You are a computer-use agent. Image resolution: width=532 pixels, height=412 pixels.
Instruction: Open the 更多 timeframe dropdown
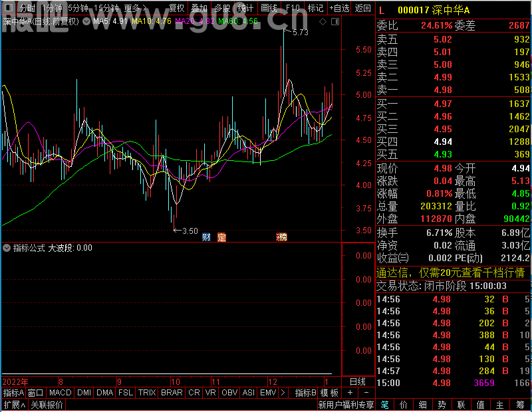tap(136, 8)
